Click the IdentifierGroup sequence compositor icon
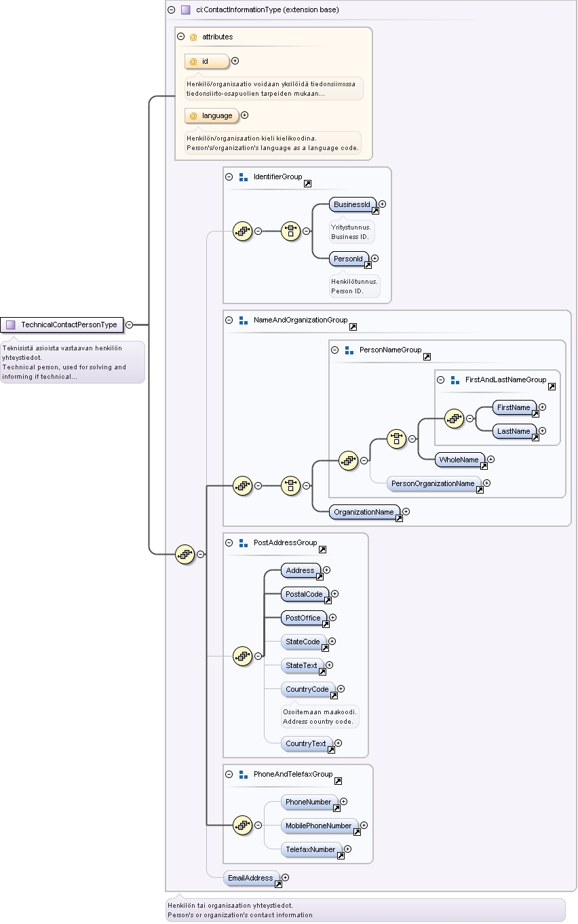 [x=243, y=231]
